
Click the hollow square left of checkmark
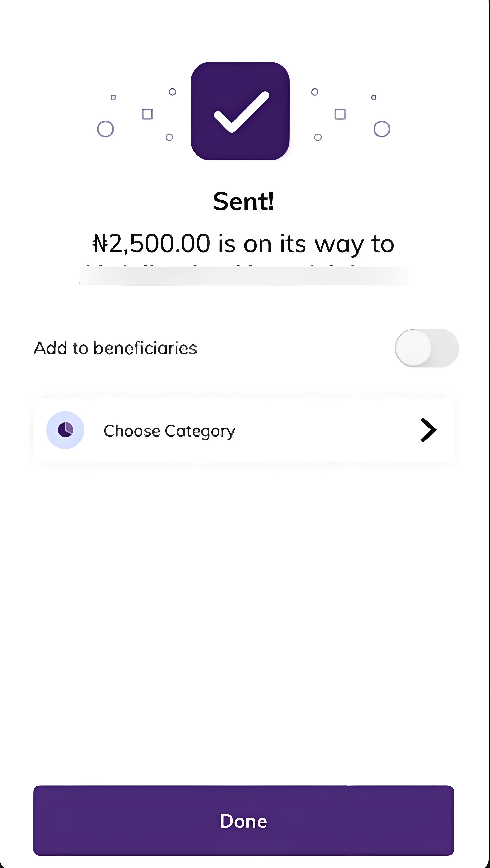point(147,114)
